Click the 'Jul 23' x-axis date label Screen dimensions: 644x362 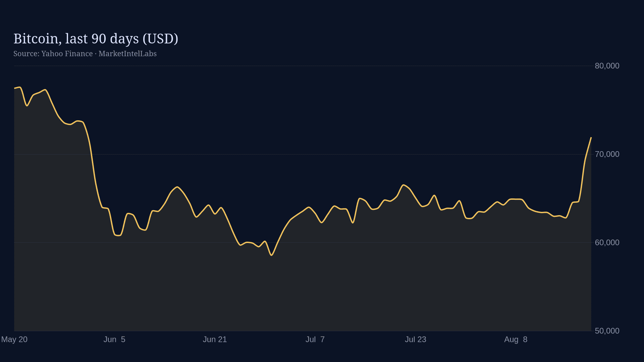415,340
